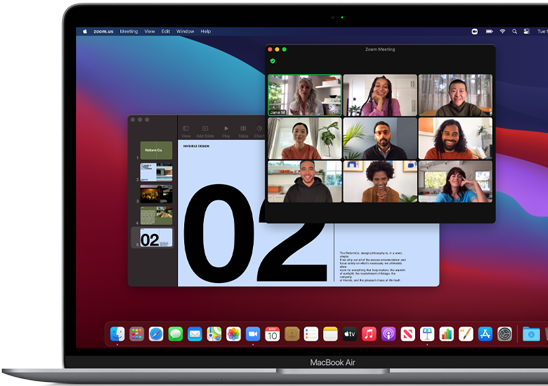
Task: Select slide 4 thumbnail in Keynote
Action: pyautogui.click(x=156, y=216)
